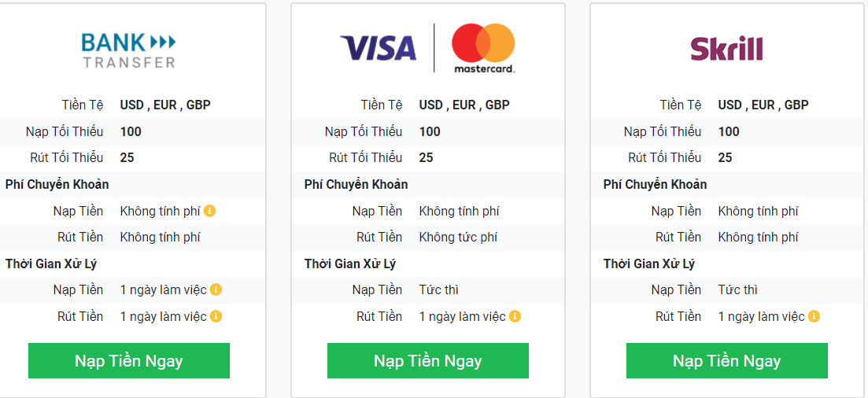Click info icon beside Skrill withdrawal processing time
Viewport: 868px width, 398px height.
[x=814, y=316]
